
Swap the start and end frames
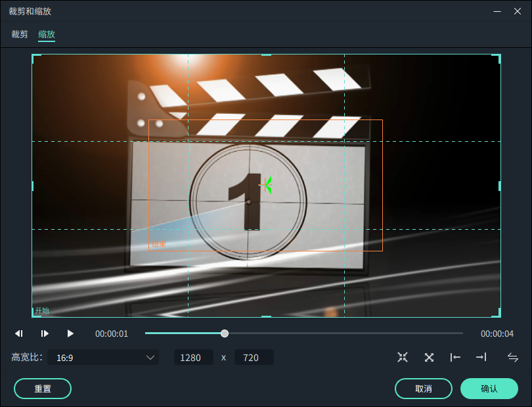click(513, 357)
